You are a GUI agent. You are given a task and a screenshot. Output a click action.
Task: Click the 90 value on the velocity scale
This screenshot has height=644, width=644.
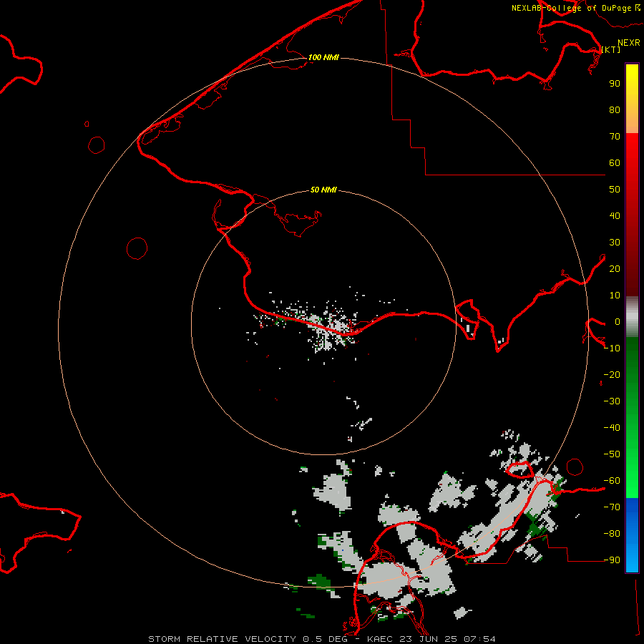(615, 84)
